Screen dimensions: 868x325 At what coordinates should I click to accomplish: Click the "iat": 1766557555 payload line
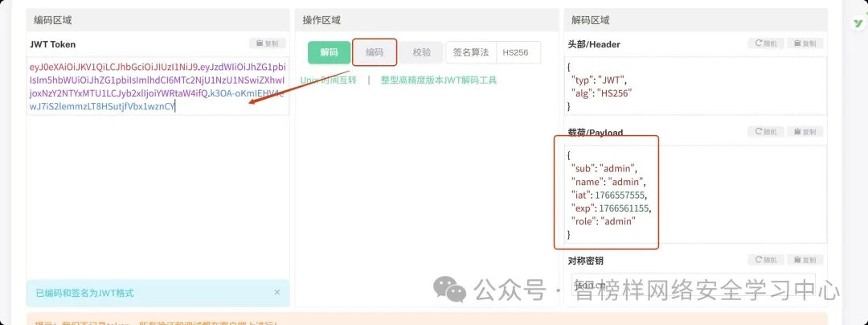(x=609, y=195)
